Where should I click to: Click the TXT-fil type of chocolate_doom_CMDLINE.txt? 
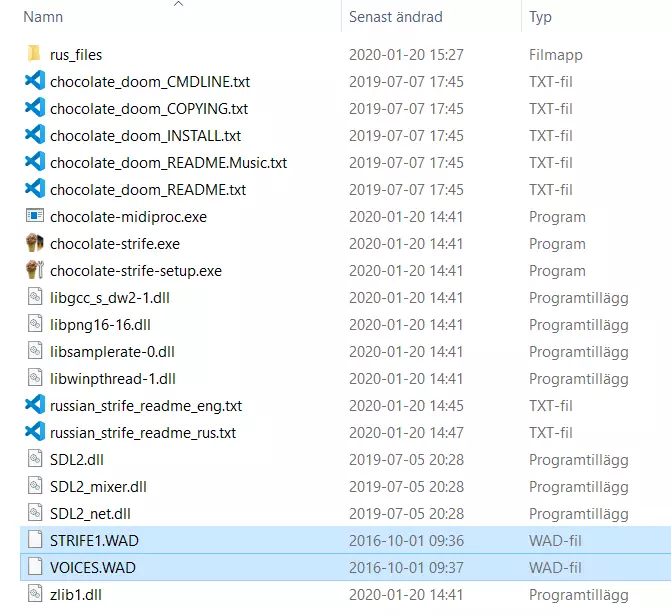pyautogui.click(x=550, y=82)
